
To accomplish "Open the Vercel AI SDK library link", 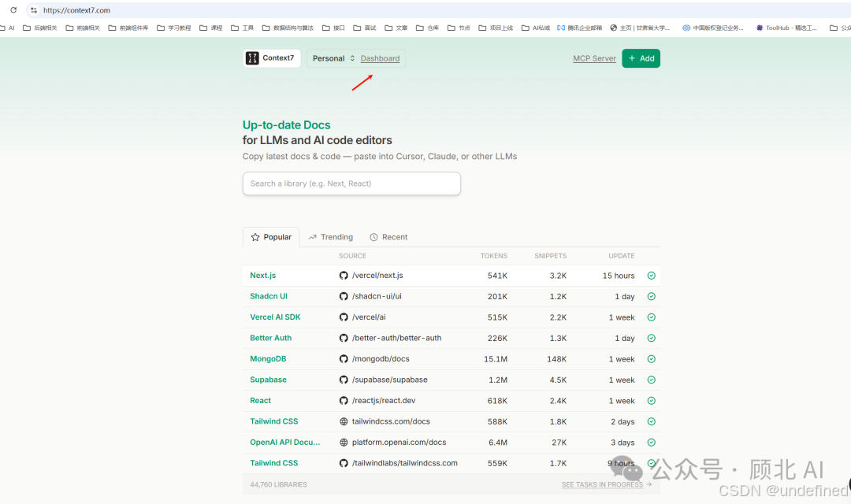I will (x=275, y=317).
